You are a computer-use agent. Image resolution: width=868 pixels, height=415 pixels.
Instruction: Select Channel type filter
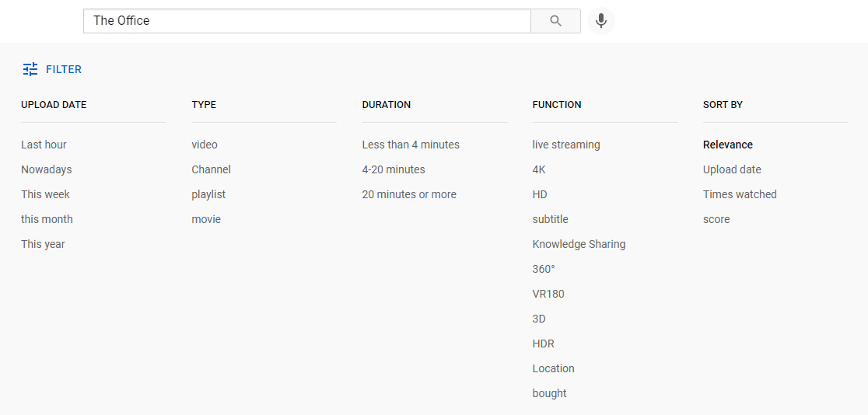click(x=211, y=169)
